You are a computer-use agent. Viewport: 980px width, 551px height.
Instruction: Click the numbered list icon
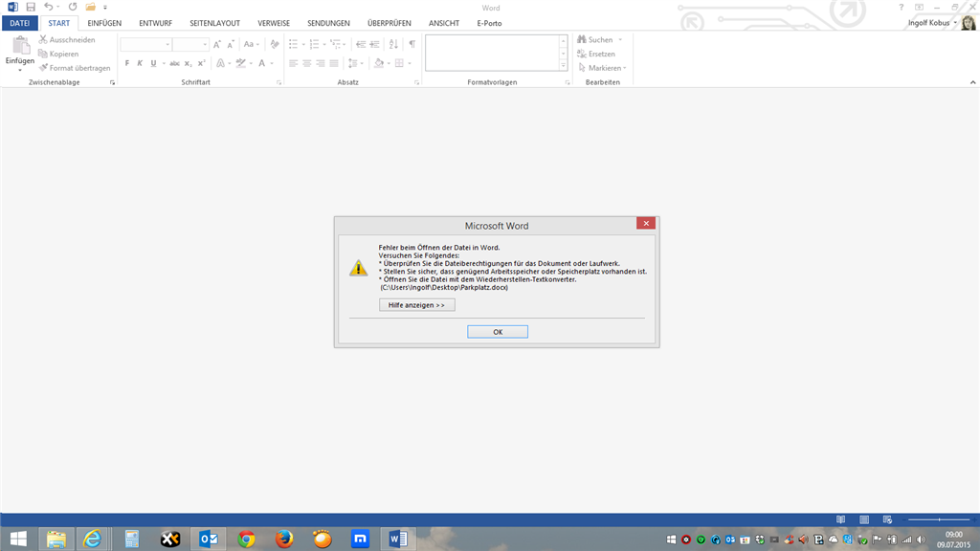(x=314, y=44)
